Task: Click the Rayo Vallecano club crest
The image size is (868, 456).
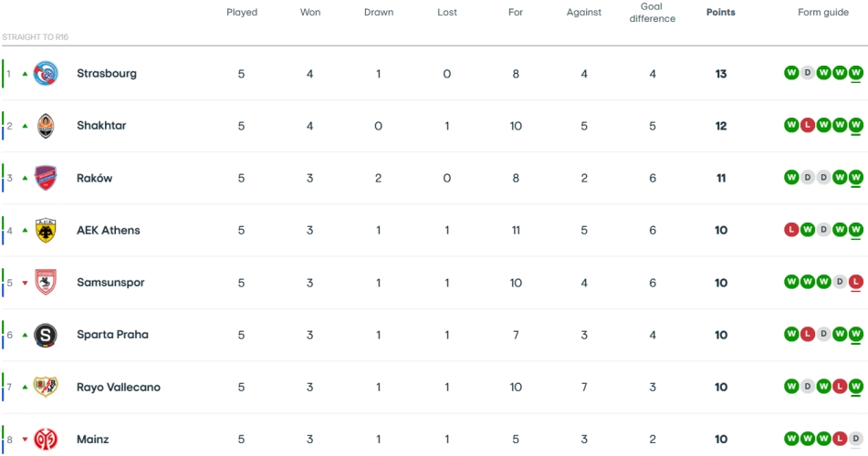Action: [x=46, y=387]
